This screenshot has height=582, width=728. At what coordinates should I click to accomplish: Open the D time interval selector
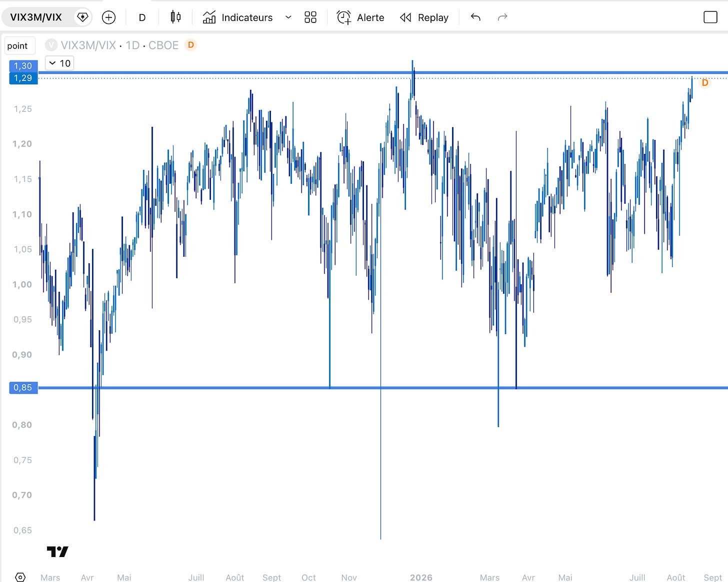(x=142, y=17)
